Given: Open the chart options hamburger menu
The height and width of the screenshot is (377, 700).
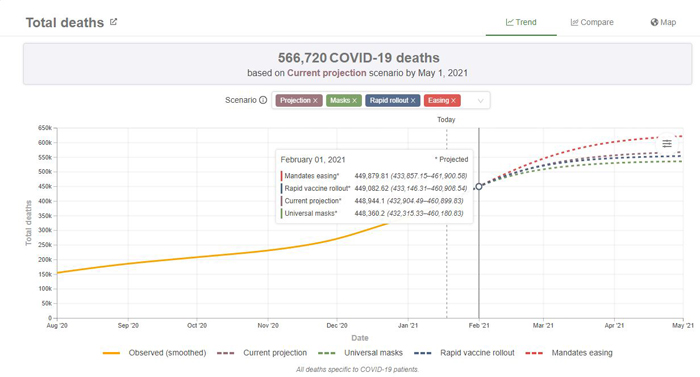Looking at the screenshot, I should coord(667,143).
